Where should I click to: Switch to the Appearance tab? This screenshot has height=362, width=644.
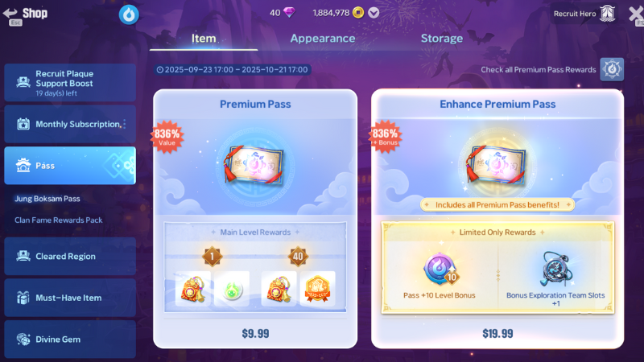[x=323, y=38]
